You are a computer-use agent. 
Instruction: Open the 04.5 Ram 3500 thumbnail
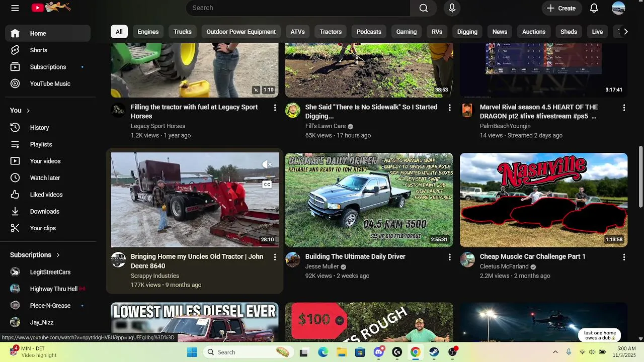[x=369, y=200]
